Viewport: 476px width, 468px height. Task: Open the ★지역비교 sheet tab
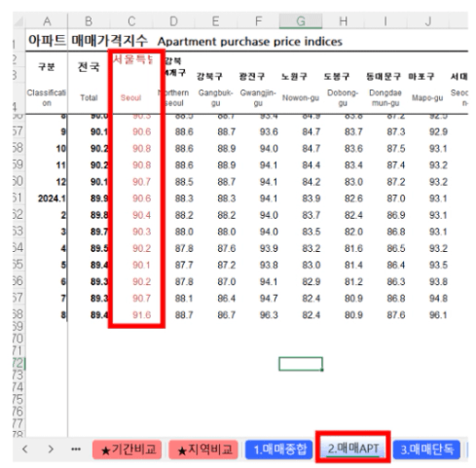(203, 450)
